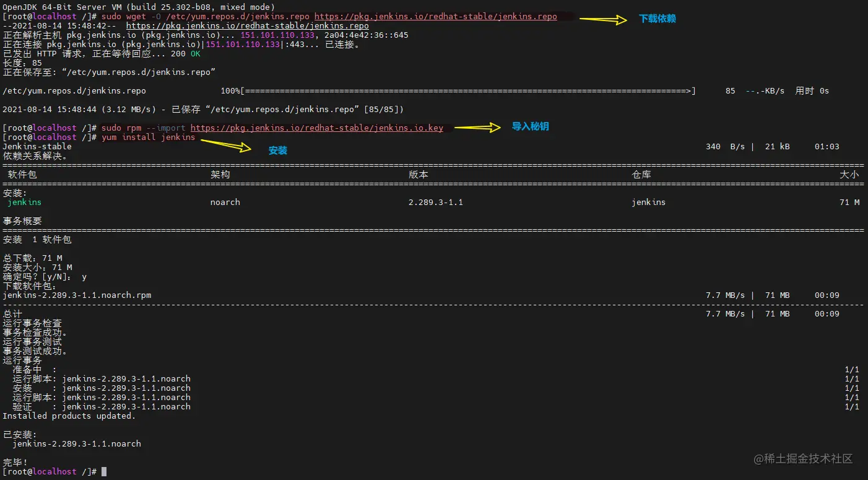Image resolution: width=868 pixels, height=480 pixels.
Task: Click the '软件包' column header
Action: [x=22, y=175]
